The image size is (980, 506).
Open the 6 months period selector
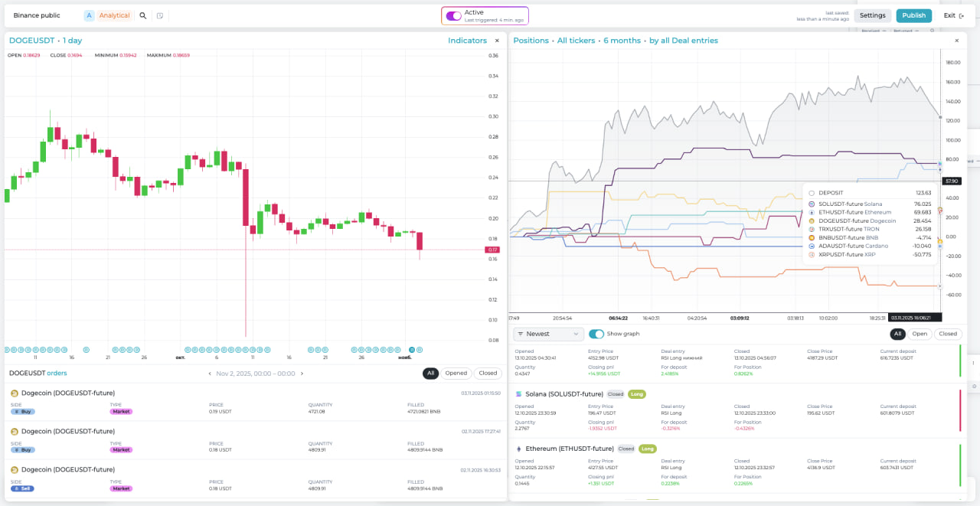point(622,41)
